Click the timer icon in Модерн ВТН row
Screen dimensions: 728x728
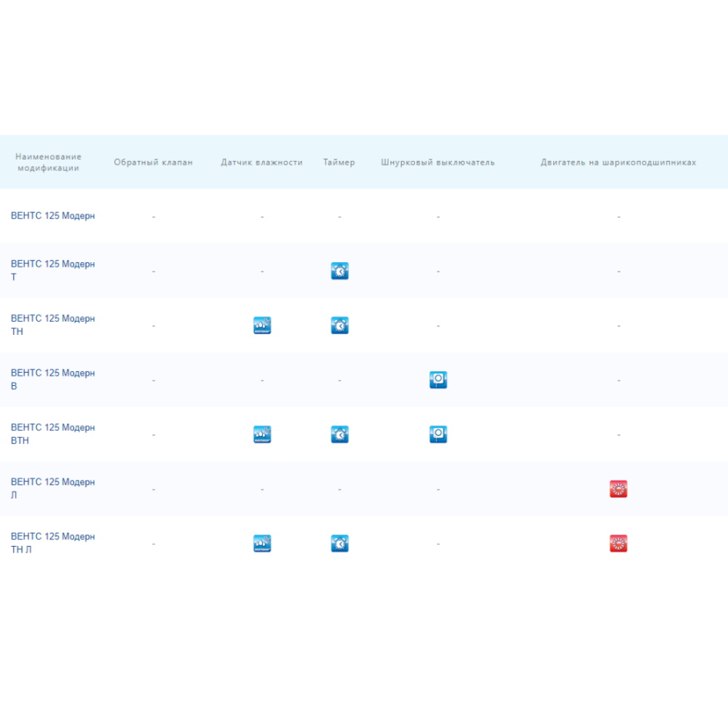coord(339,434)
